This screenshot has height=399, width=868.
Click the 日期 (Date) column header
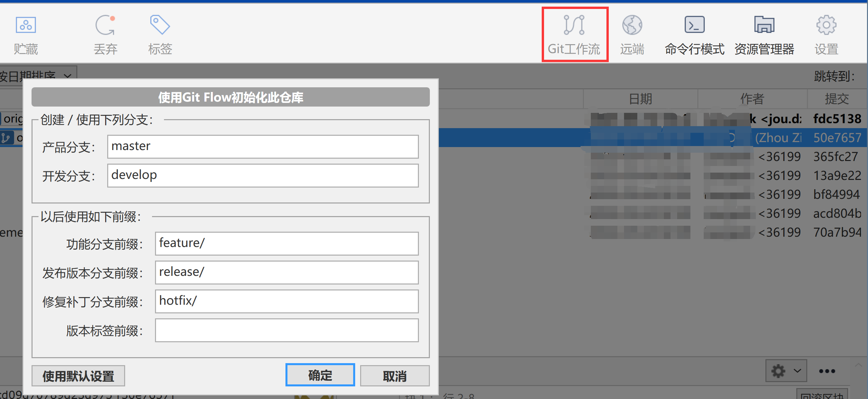[640, 99]
